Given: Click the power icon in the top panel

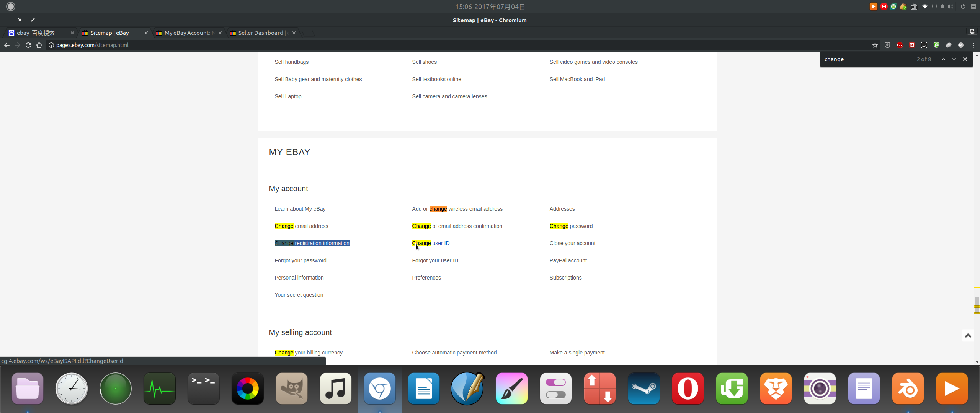Looking at the screenshot, I should click(963, 7).
